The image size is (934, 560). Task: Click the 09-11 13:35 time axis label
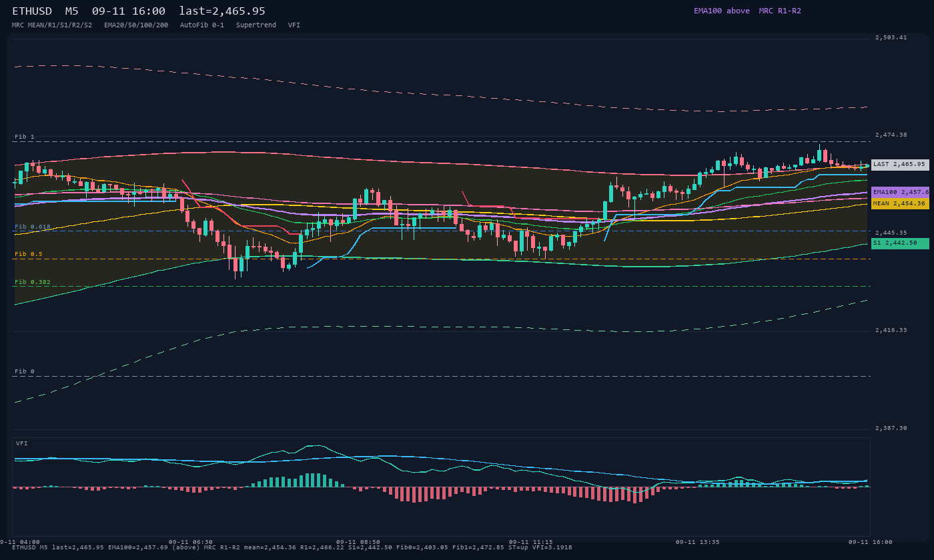click(x=698, y=542)
